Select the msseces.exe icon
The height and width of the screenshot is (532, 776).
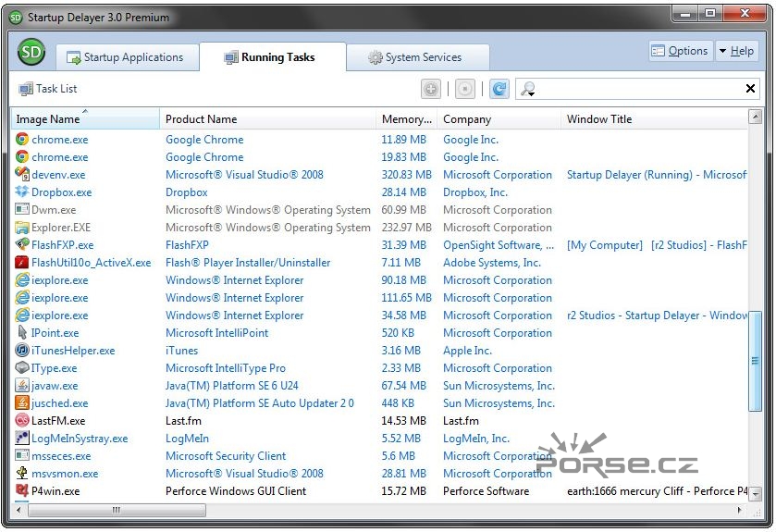coord(22,455)
